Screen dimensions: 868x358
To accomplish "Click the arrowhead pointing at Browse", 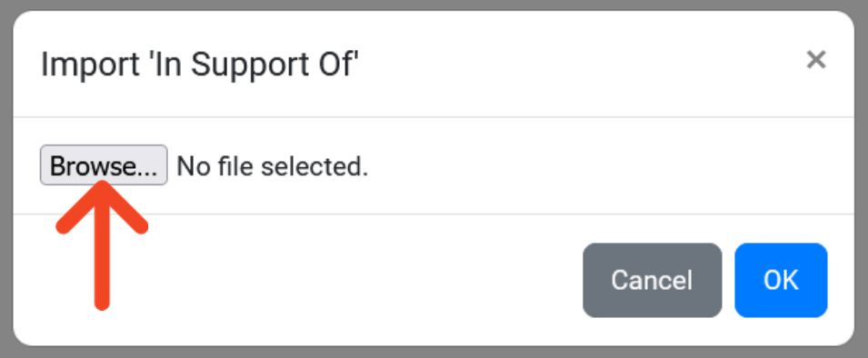I will (102, 206).
